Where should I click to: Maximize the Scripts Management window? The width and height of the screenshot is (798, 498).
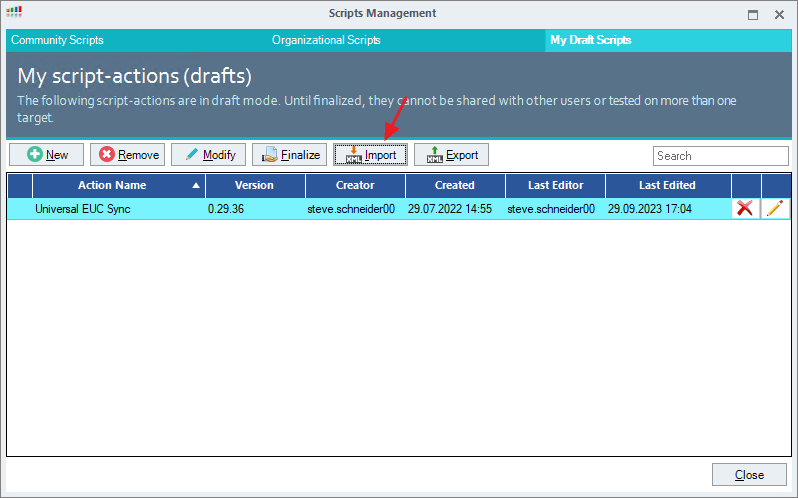coord(753,14)
